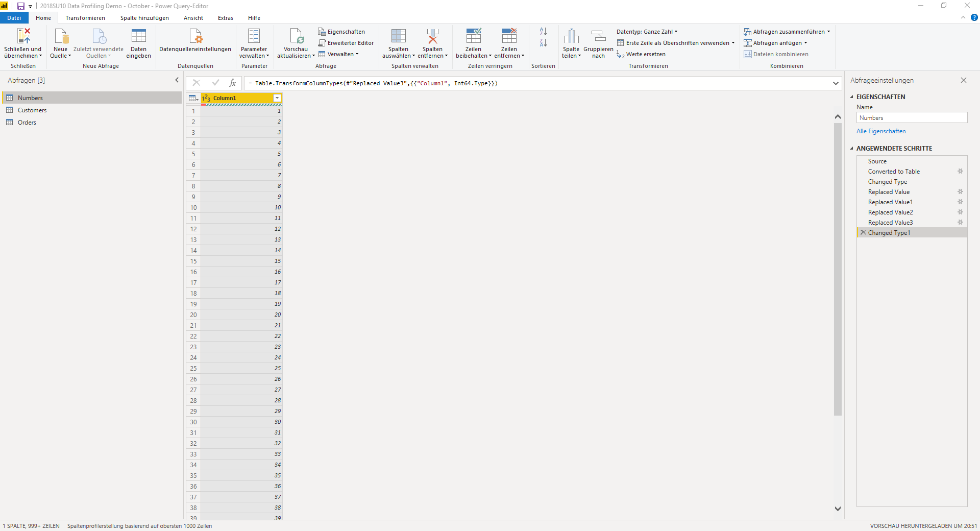
Task: Close the Abfrageeinstellungen pane
Action: point(964,80)
